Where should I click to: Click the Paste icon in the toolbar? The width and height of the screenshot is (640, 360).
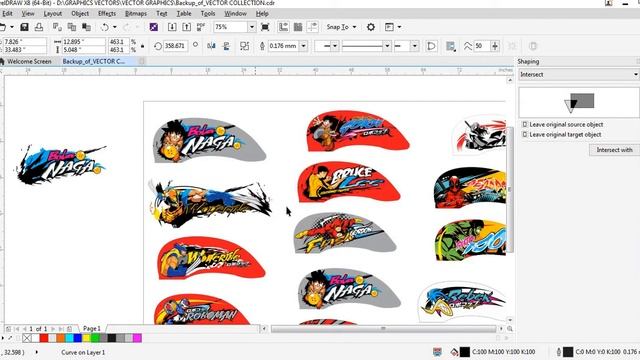click(x=86, y=27)
